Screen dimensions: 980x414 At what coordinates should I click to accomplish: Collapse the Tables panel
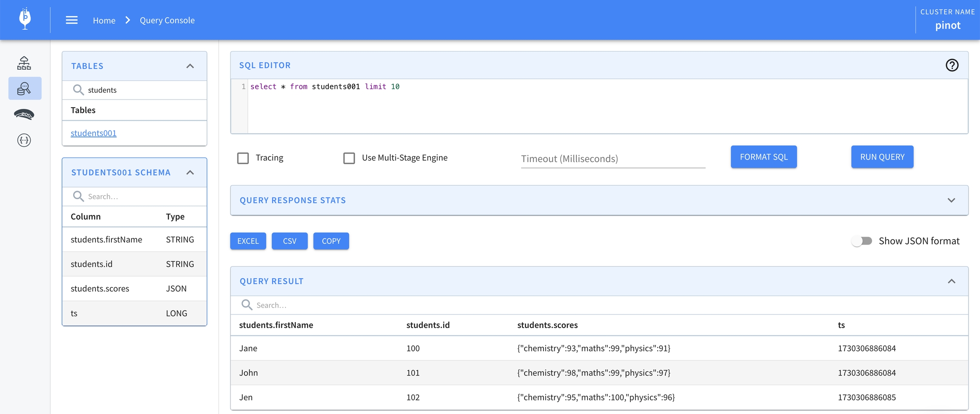click(190, 66)
